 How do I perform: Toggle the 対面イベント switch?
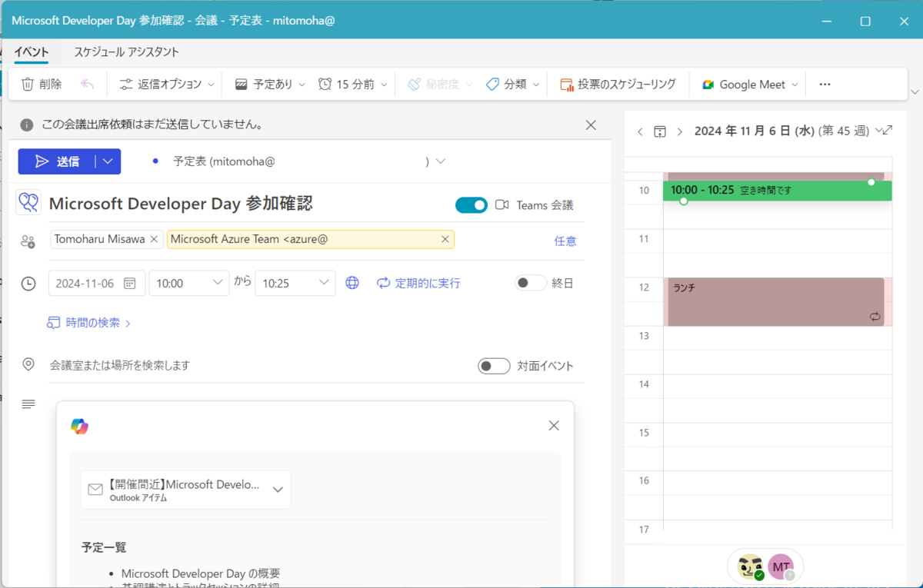tap(494, 366)
